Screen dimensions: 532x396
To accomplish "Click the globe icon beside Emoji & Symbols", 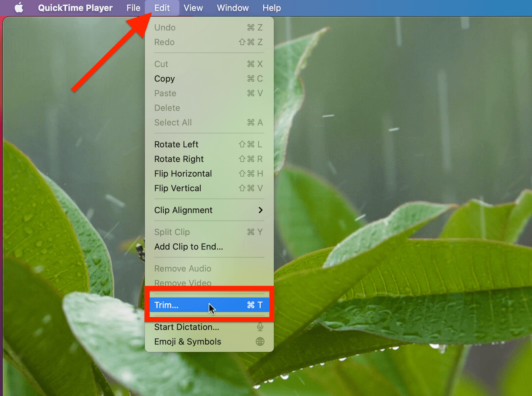I will [260, 341].
